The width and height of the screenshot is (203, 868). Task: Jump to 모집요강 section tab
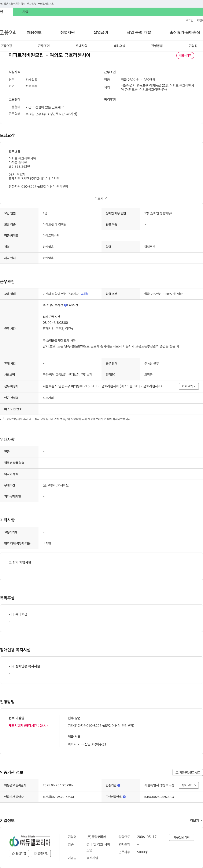click(6, 46)
